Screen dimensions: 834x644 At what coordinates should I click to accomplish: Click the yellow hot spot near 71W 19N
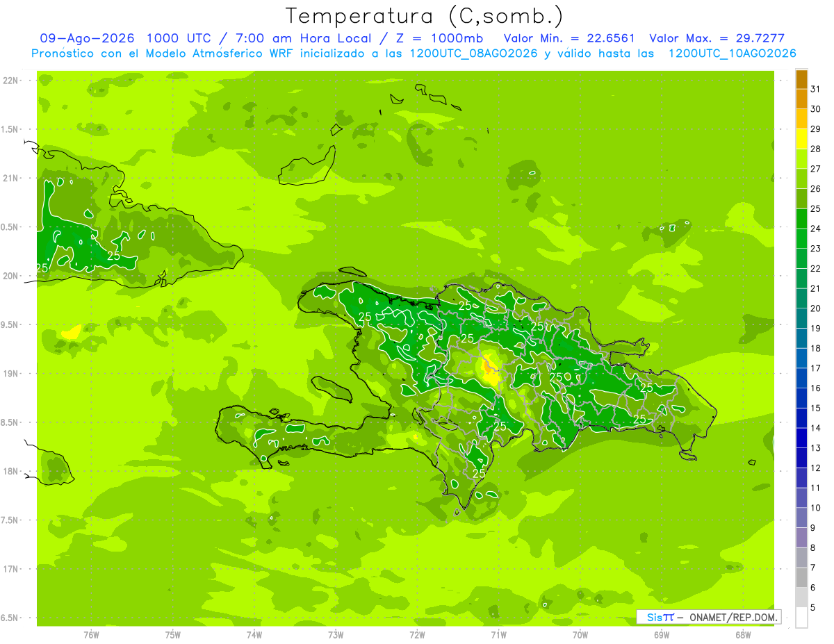point(491,370)
